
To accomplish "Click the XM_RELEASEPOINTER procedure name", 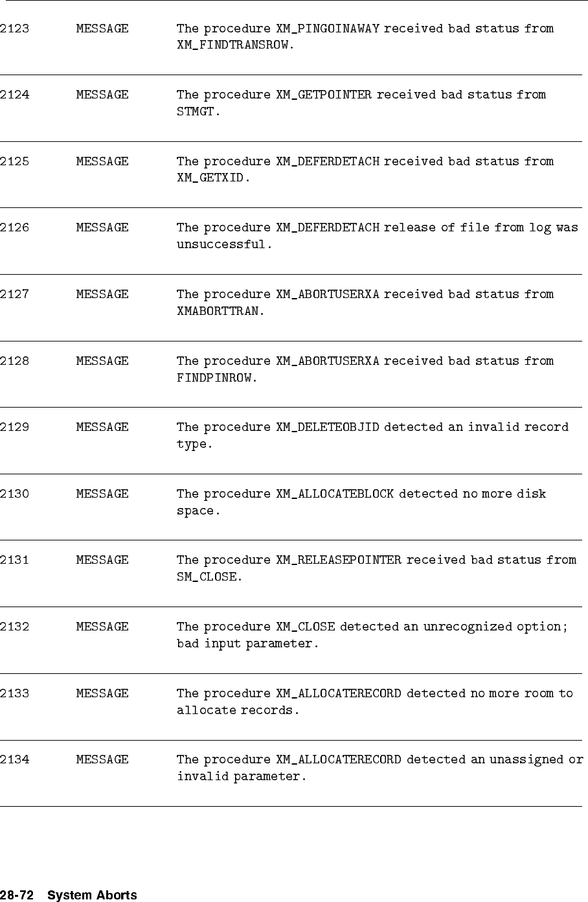I will (339, 560).
